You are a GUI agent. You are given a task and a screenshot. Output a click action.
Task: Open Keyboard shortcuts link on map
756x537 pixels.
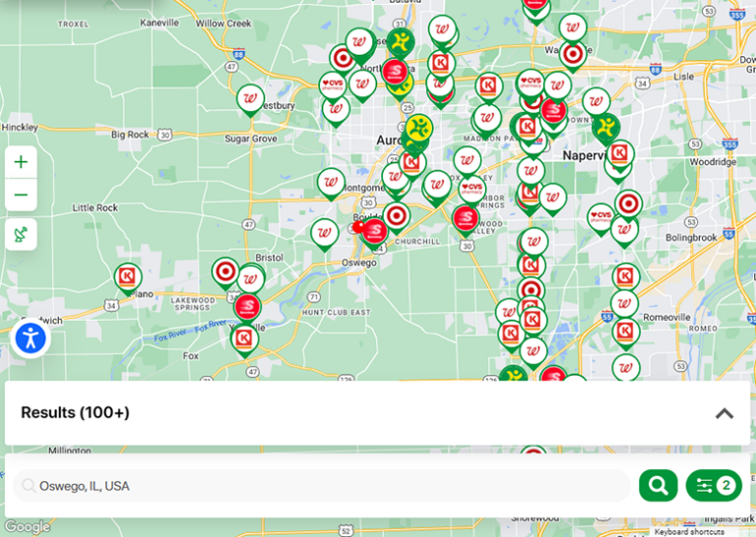[x=689, y=532]
